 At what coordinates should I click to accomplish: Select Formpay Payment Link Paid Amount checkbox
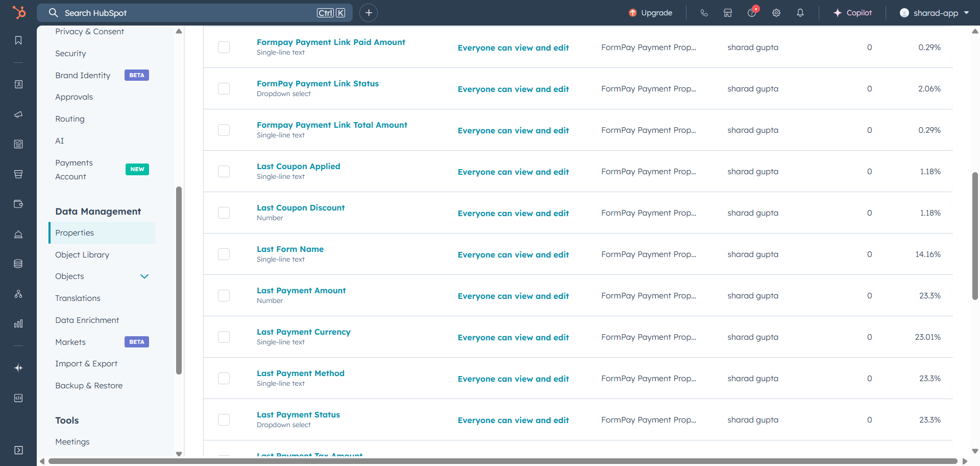(224, 48)
